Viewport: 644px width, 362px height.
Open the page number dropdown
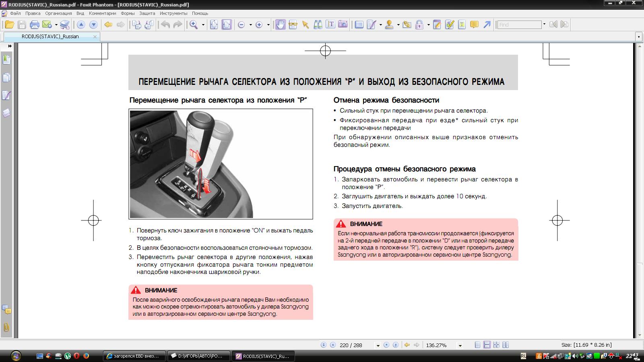click(x=378, y=346)
